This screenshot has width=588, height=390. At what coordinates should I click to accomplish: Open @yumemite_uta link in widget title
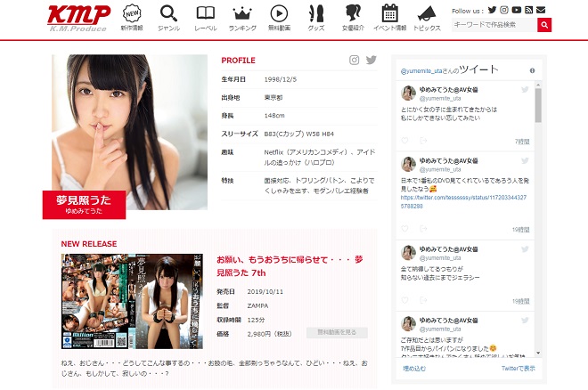click(421, 71)
